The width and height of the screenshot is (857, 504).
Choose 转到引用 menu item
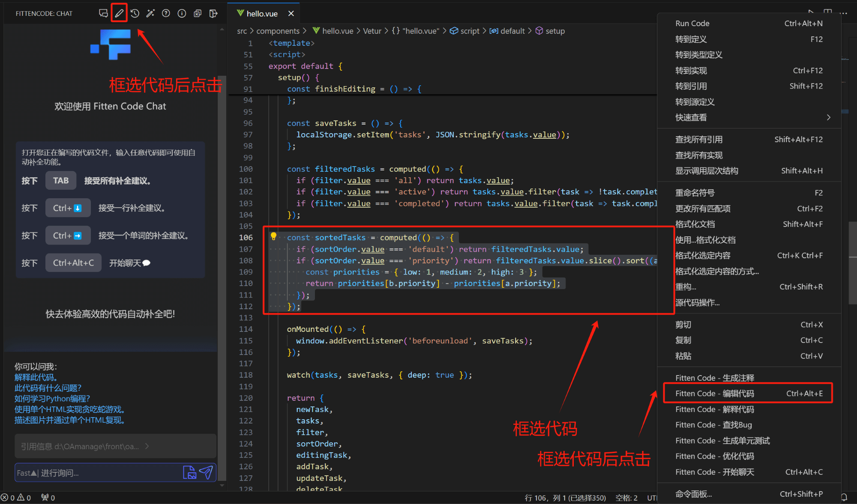[749, 86]
